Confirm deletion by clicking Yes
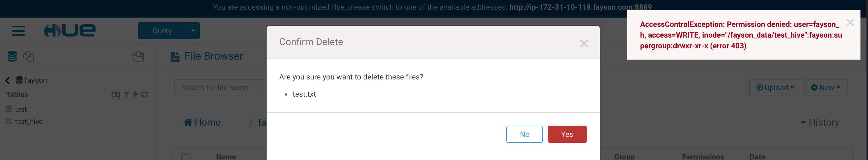The height and width of the screenshot is (160, 868). [567, 134]
